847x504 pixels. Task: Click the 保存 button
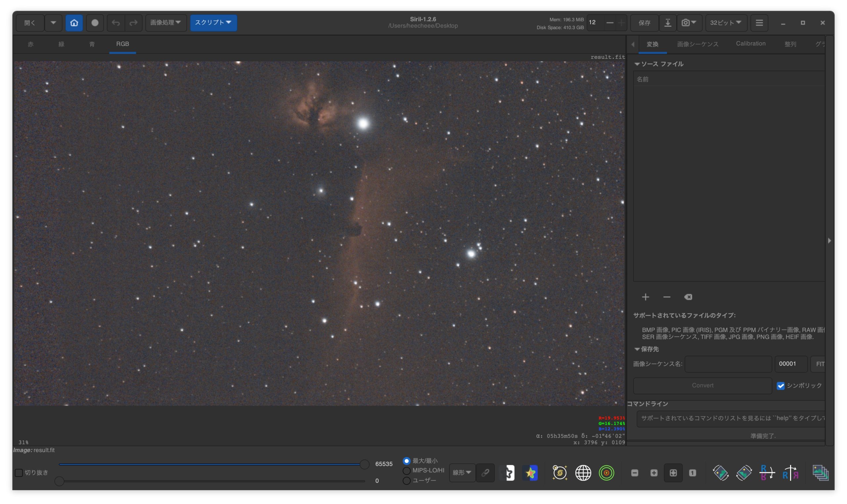coord(644,23)
